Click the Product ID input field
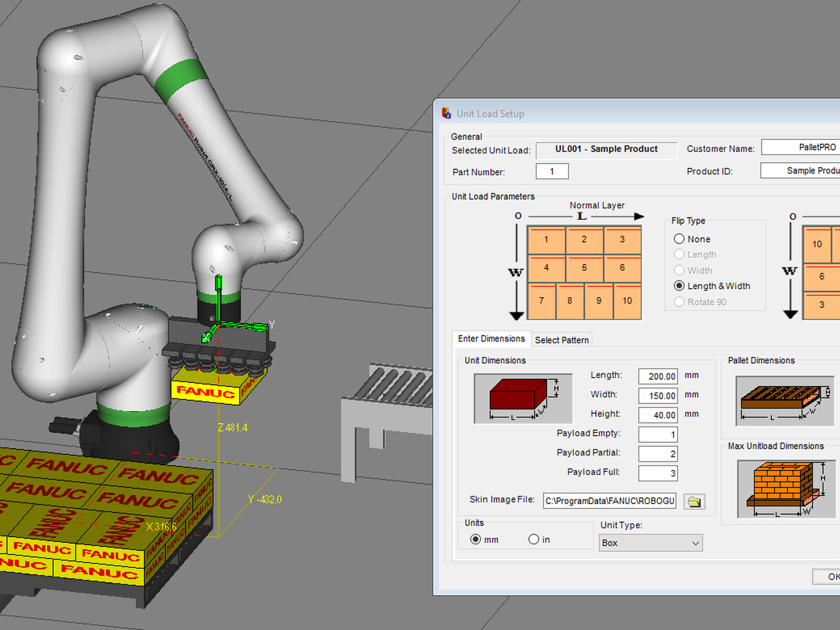Screen dimensions: 840x630 (x=801, y=170)
